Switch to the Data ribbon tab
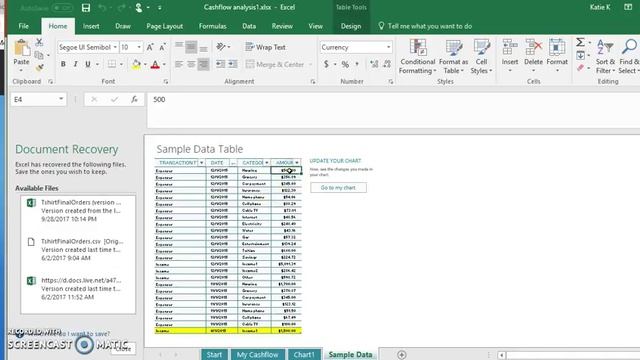 (249, 26)
